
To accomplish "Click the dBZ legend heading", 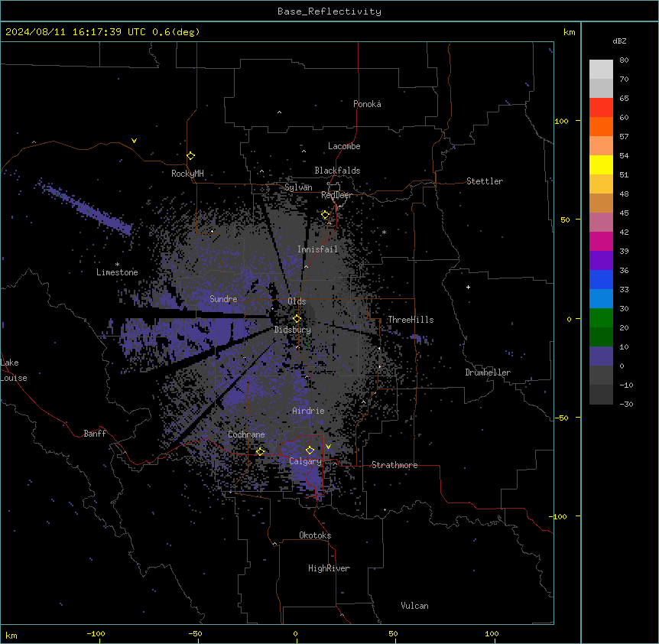I will (x=619, y=41).
